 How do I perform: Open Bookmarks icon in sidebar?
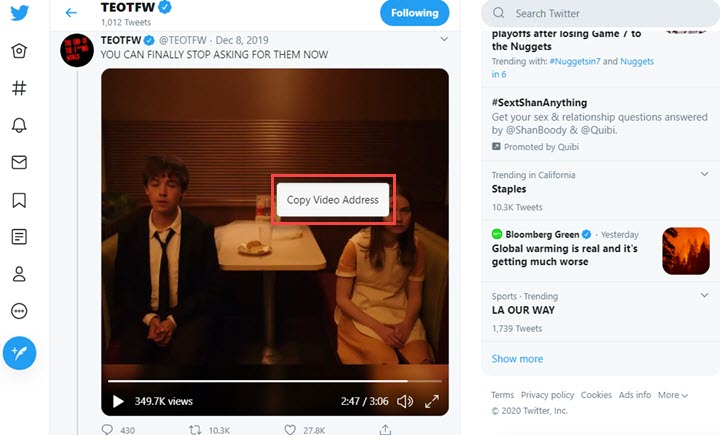point(19,200)
